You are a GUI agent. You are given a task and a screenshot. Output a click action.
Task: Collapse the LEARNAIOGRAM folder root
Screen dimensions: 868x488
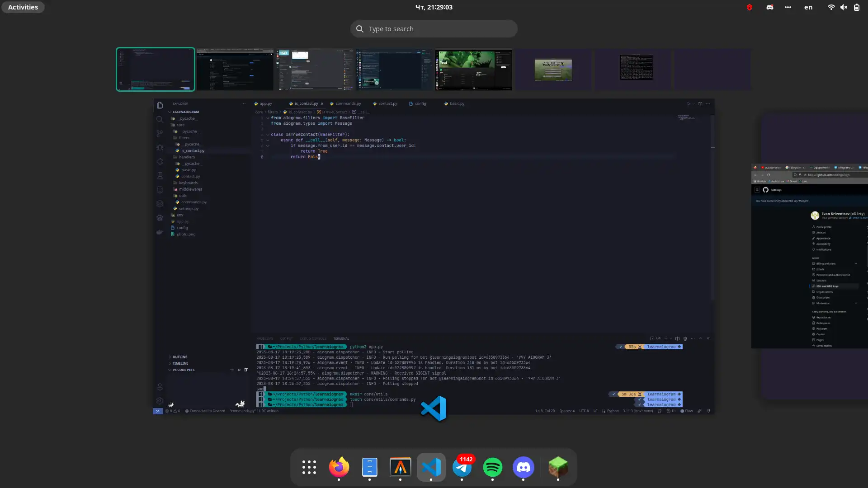click(x=185, y=112)
